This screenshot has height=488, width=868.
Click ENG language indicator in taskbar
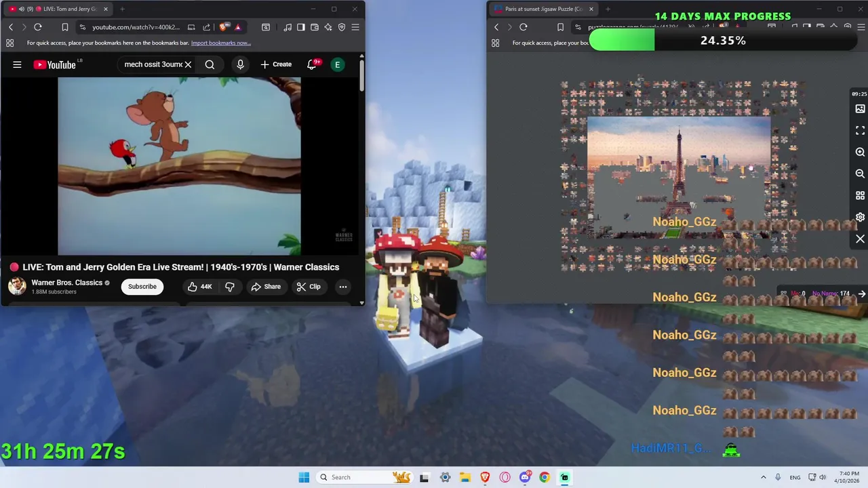[x=795, y=477]
